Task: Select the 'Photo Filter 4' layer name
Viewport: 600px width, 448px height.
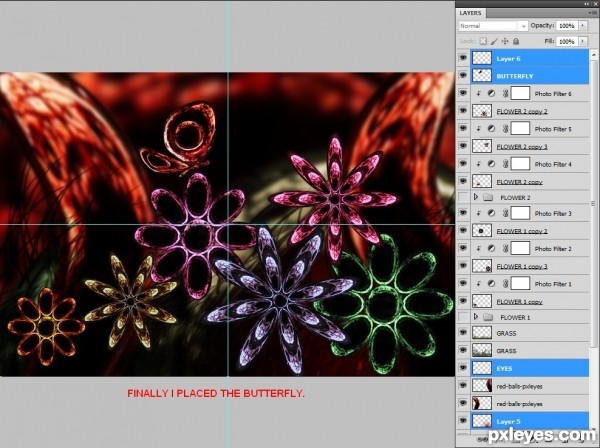Action: 553,164
